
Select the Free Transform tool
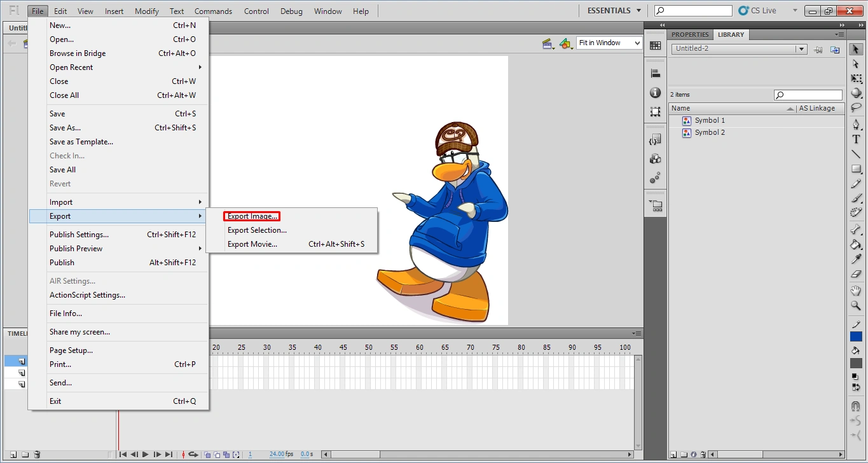(856, 78)
